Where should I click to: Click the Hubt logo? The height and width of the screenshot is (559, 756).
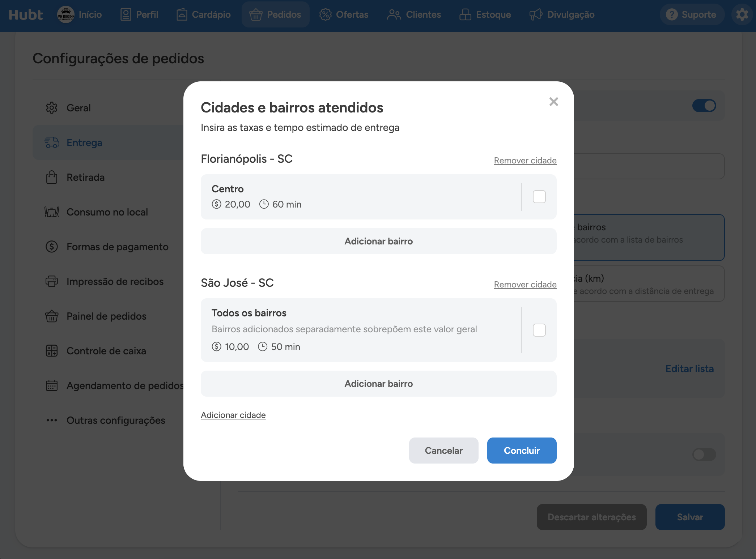pyautogui.click(x=26, y=14)
